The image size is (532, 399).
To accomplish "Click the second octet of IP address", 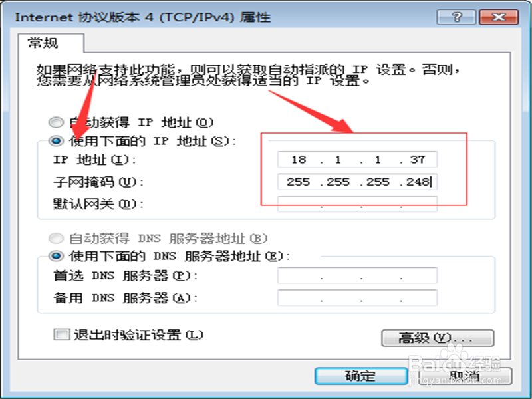I will 338,160.
